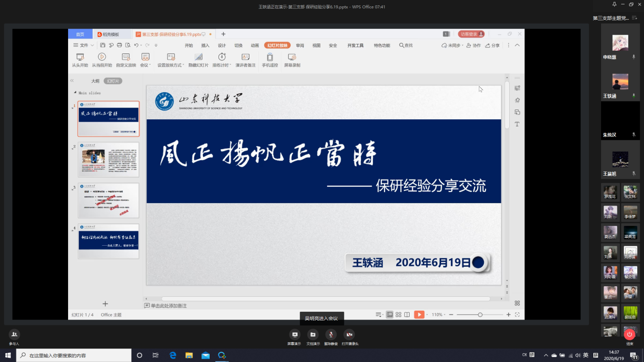The image size is (644, 362).
Task: Click the 手机遥控 phone remote icon
Action: [x=270, y=57]
